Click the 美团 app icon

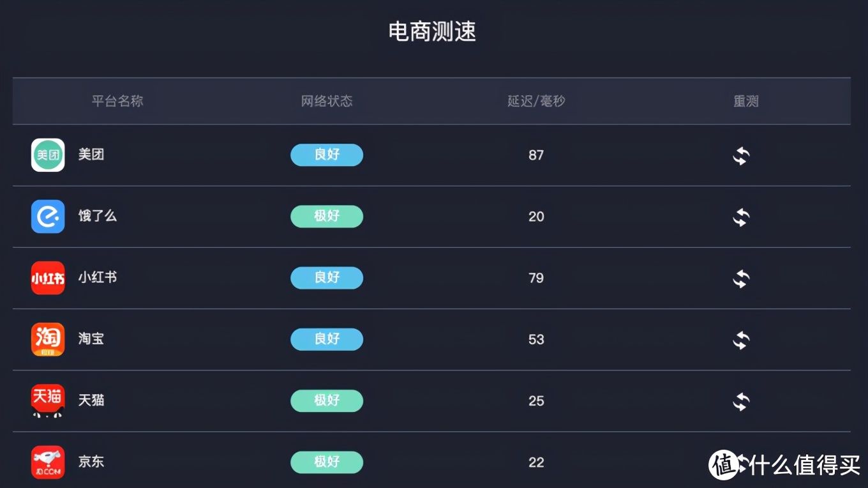pos(48,155)
